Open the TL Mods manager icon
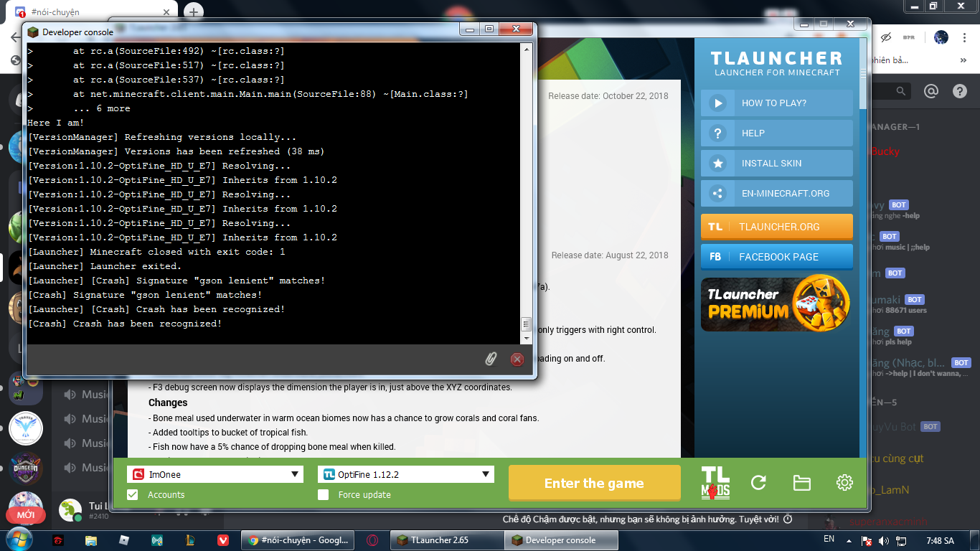This screenshot has height=551, width=980. (715, 483)
